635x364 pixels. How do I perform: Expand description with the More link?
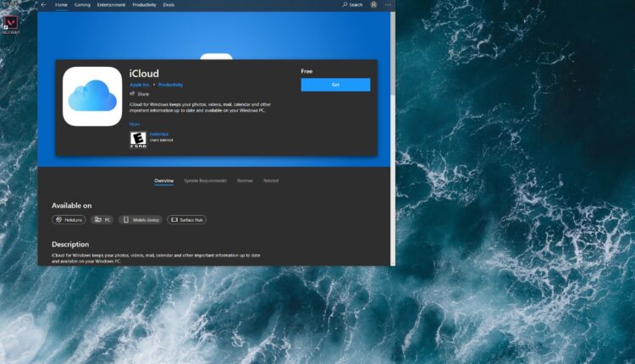pyautogui.click(x=134, y=124)
